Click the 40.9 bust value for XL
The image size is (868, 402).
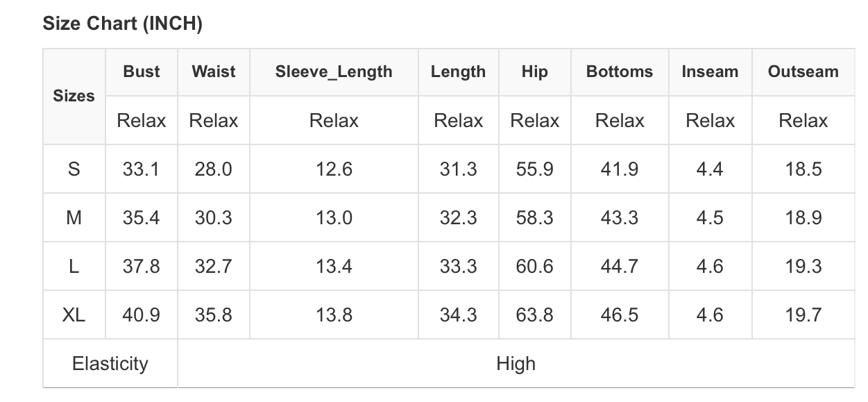coord(142,315)
